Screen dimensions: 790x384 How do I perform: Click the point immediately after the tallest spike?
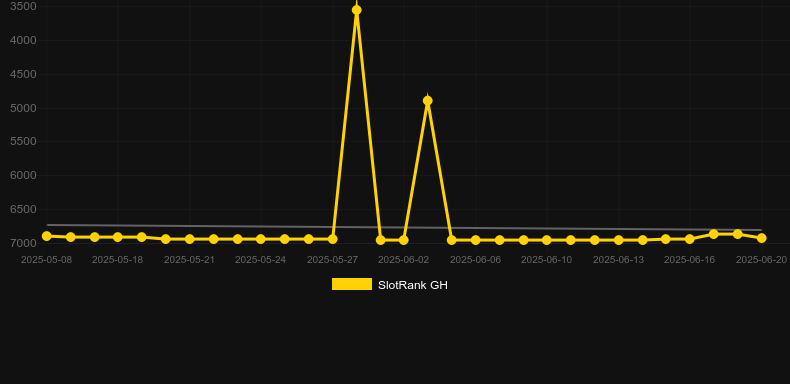tap(381, 240)
